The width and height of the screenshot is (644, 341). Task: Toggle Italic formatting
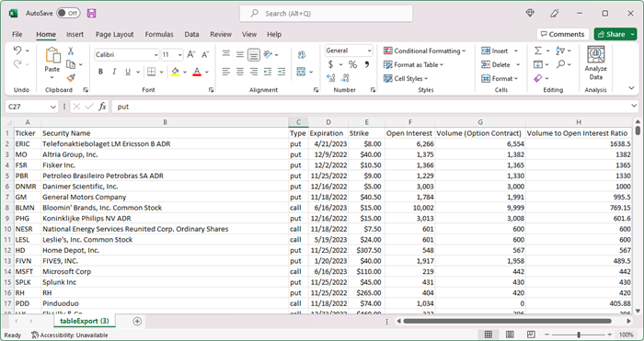pyautogui.click(x=114, y=72)
